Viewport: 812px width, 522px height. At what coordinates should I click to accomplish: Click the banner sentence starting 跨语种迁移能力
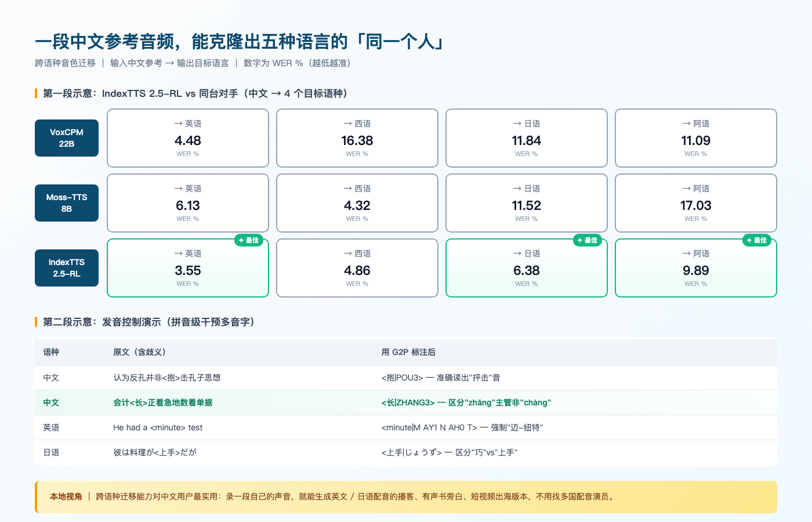click(357, 496)
